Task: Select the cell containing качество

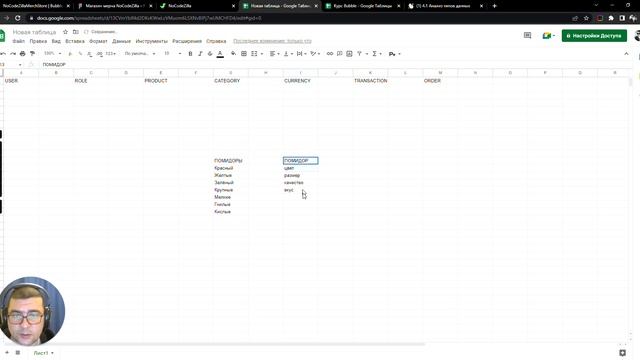Action: 300,182
